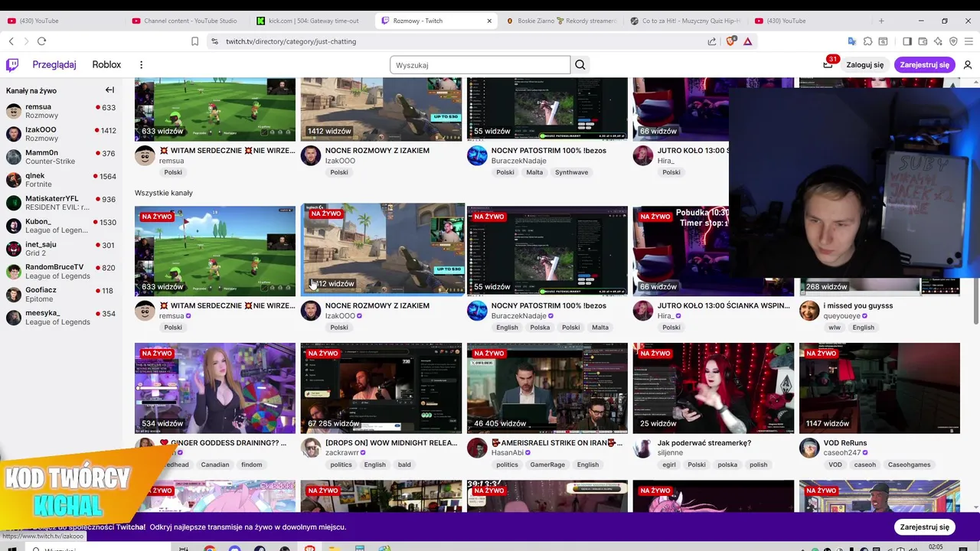980x551 pixels.
Task: Open stream title 'Jak poderwać streamerkę?'
Action: pos(704,443)
